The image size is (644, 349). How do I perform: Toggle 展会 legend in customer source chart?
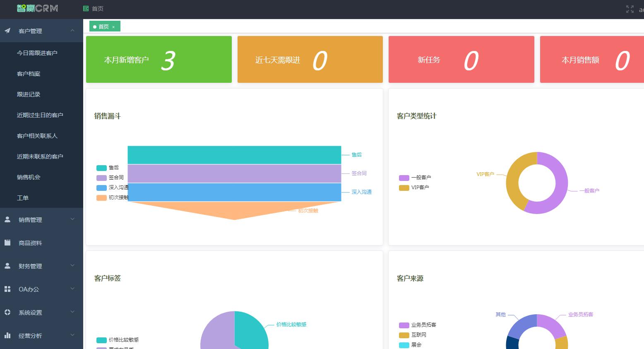coord(410,345)
